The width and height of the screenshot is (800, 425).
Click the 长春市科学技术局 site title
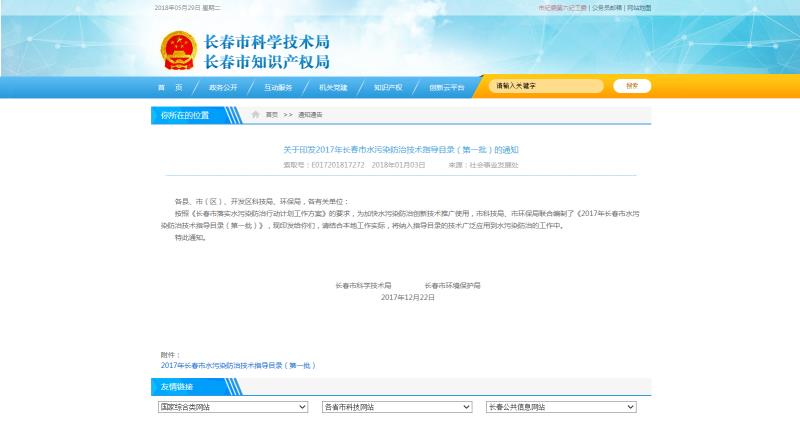pos(266,42)
